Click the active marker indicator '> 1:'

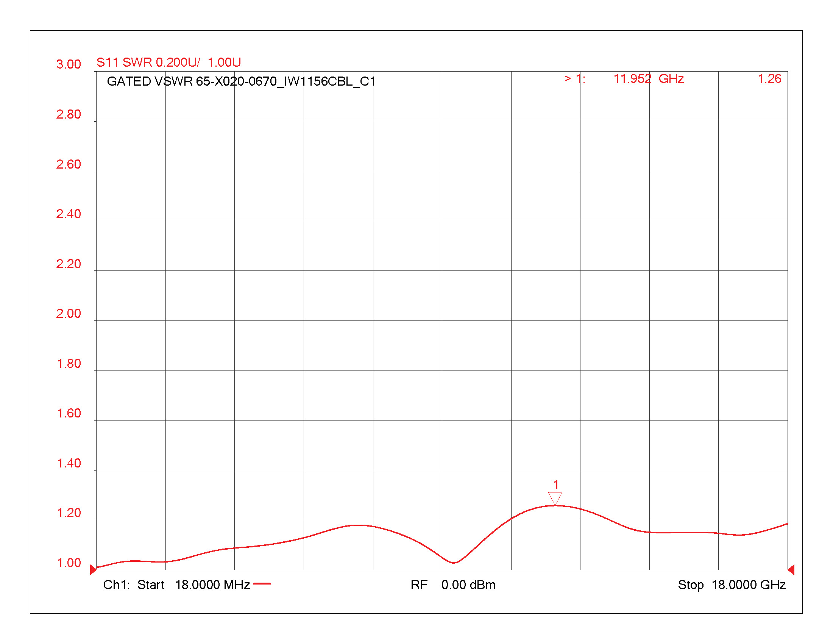tap(575, 78)
